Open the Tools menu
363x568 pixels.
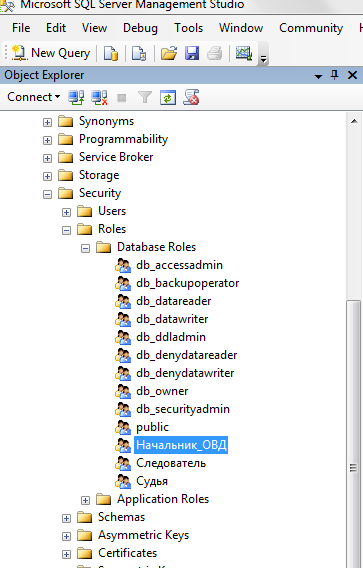(x=188, y=28)
